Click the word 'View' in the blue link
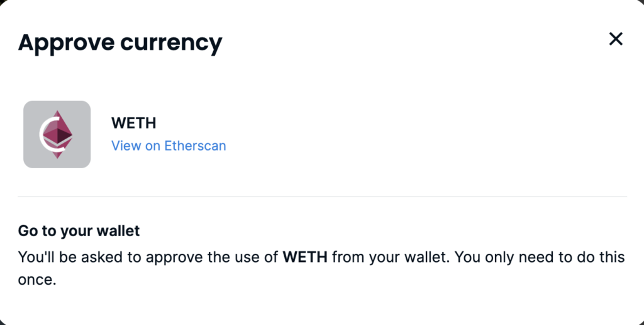Screen dimensions: 644x325 [126, 145]
